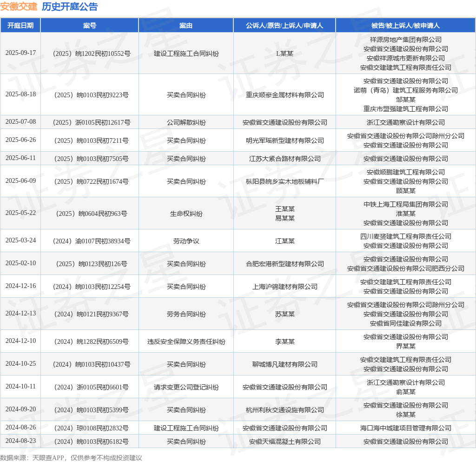Click defendant 安徽顺鹏建筑工程有限公司
This screenshot has height=462, width=476.
coord(405,172)
